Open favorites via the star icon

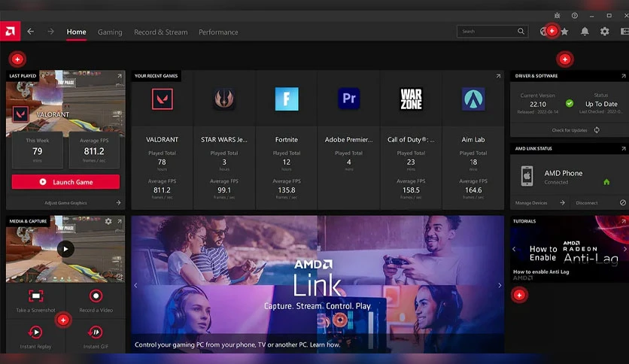click(x=565, y=32)
